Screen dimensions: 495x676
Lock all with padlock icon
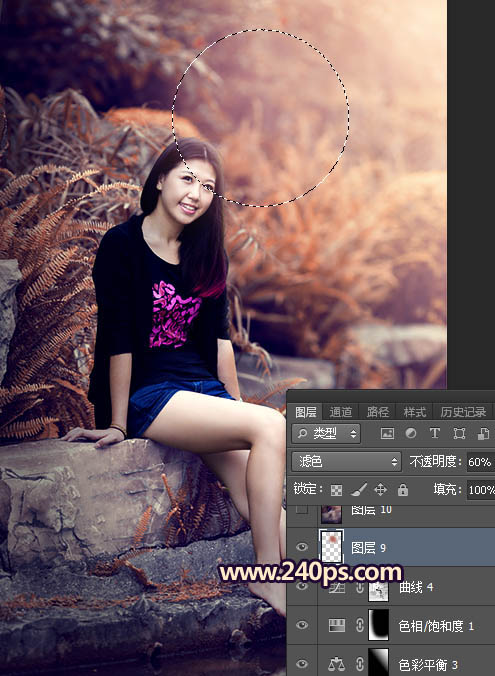point(403,490)
